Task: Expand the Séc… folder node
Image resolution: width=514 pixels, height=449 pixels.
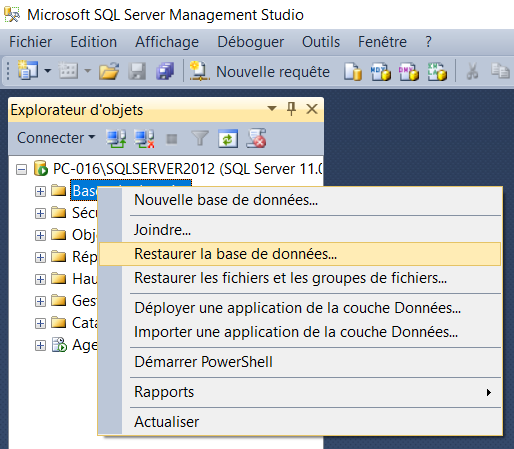Action: pyautogui.click(x=40, y=214)
